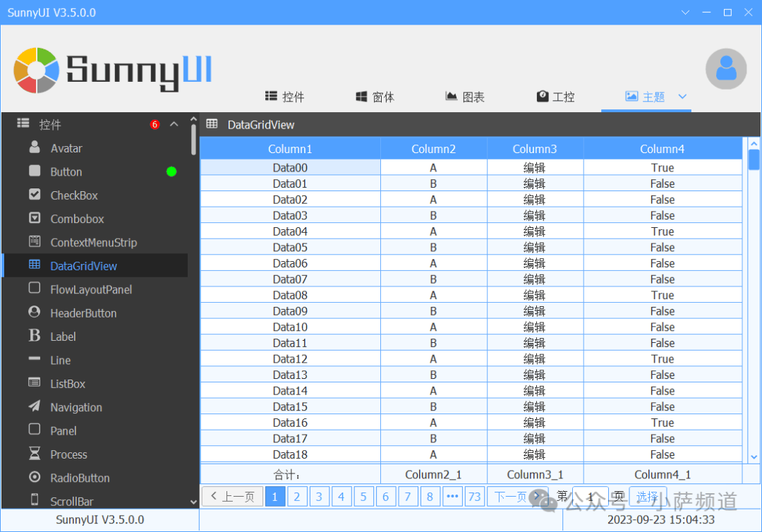Image resolution: width=762 pixels, height=532 pixels.
Task: Open the 工控 tab
Action: (555, 97)
